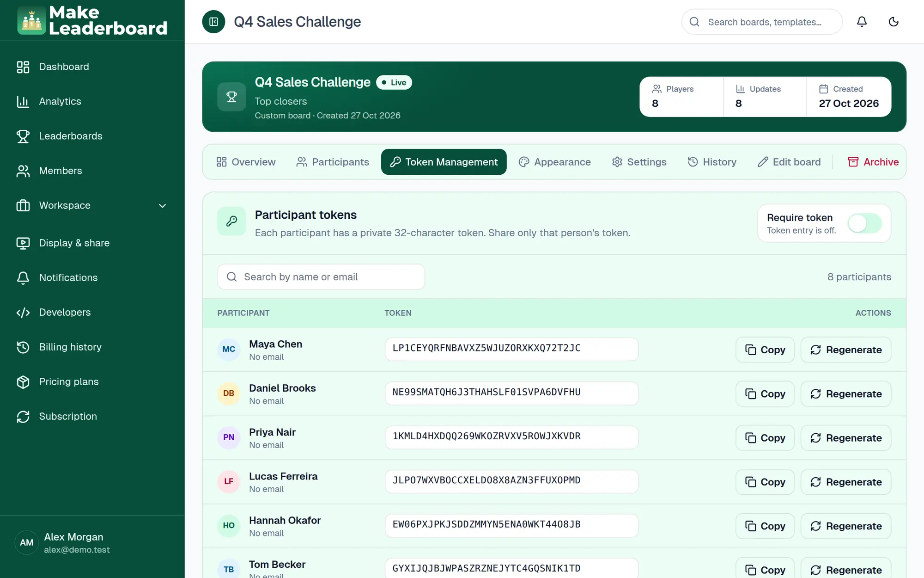Expand the Workspace menu chevron
This screenshot has width=924, height=578.
(x=162, y=206)
